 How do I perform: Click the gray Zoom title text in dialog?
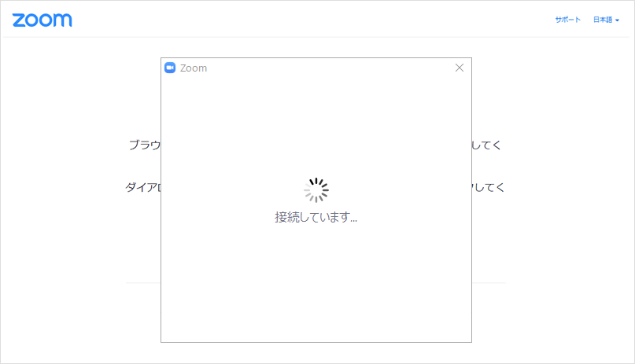(x=193, y=68)
